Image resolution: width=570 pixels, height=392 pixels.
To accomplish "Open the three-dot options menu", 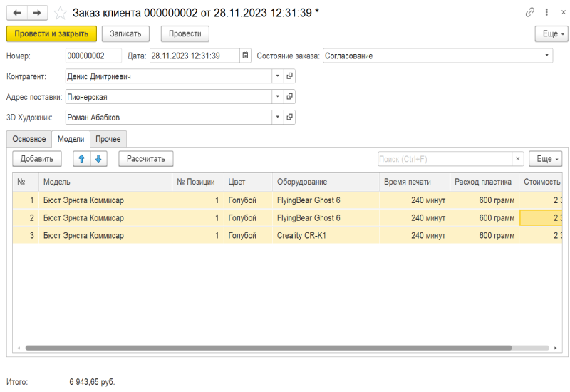I will tap(546, 12).
